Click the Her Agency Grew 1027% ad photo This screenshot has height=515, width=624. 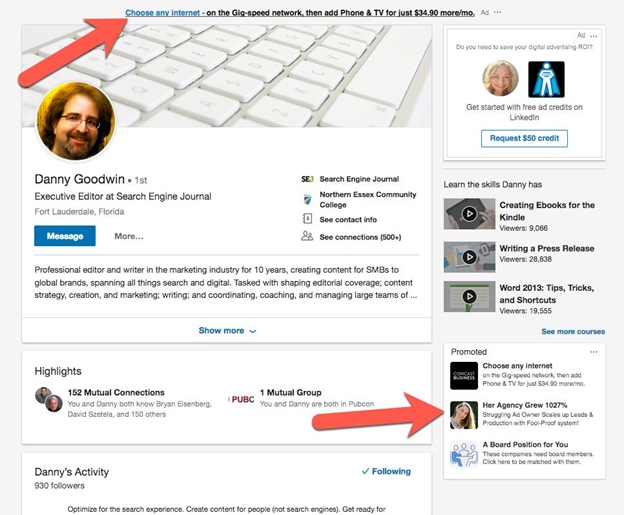(x=463, y=414)
